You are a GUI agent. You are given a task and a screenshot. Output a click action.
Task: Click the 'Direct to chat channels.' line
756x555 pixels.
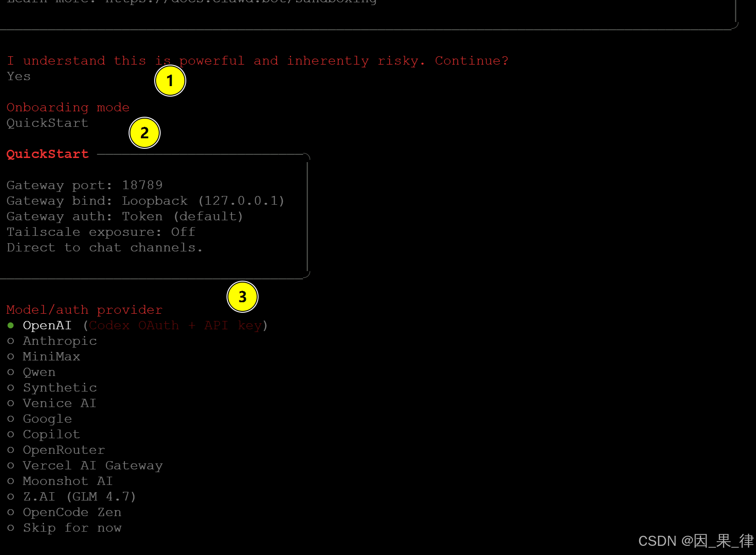[105, 248]
